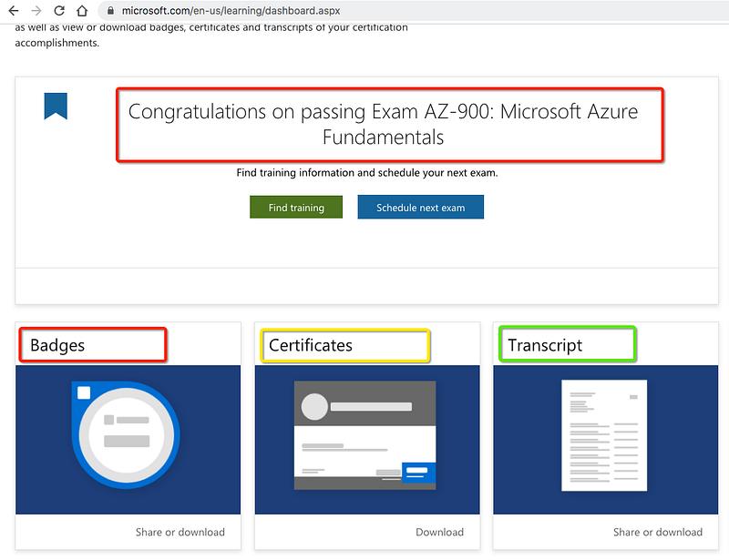
Task: Click the Schedule next exam button
Action: click(421, 208)
